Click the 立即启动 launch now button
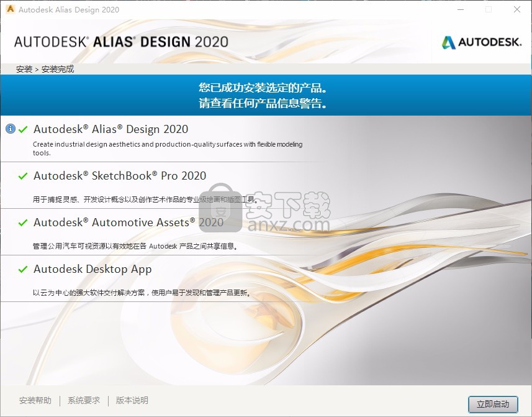 (x=493, y=404)
